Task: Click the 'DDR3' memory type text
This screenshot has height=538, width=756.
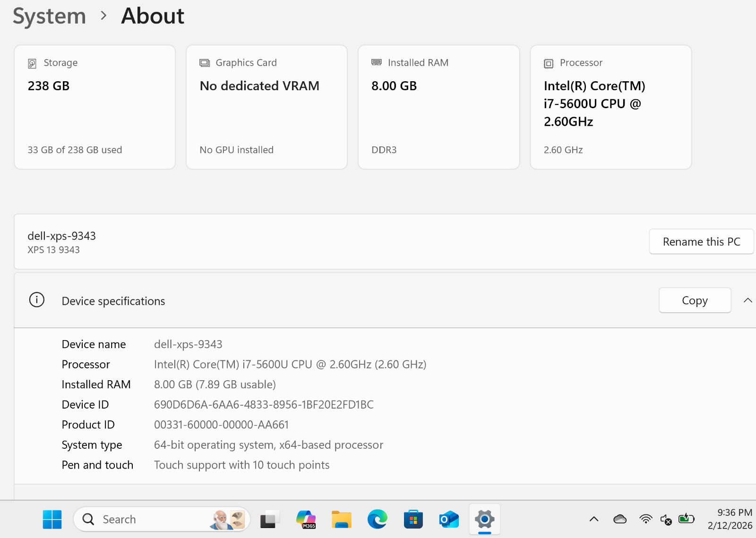Action: tap(384, 150)
